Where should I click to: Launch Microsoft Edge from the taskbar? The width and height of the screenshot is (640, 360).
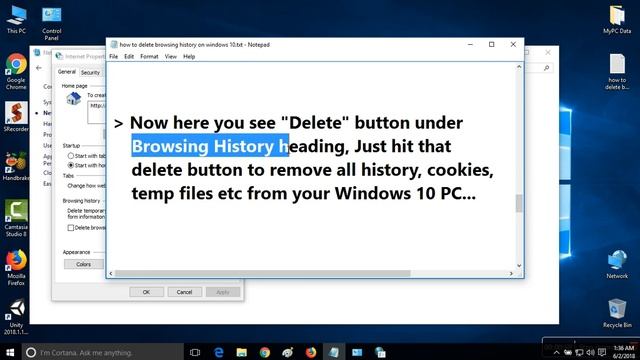(x=219, y=352)
